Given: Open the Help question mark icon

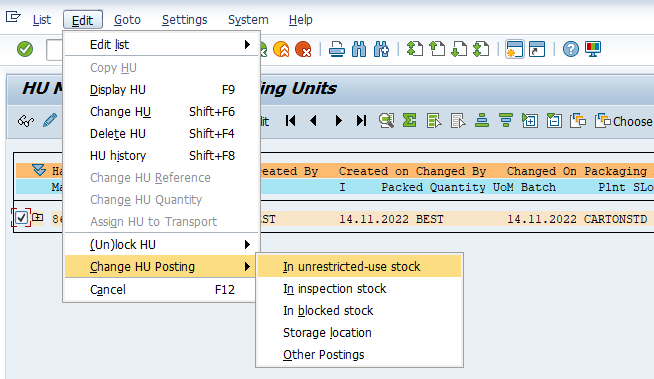Looking at the screenshot, I should (x=571, y=49).
